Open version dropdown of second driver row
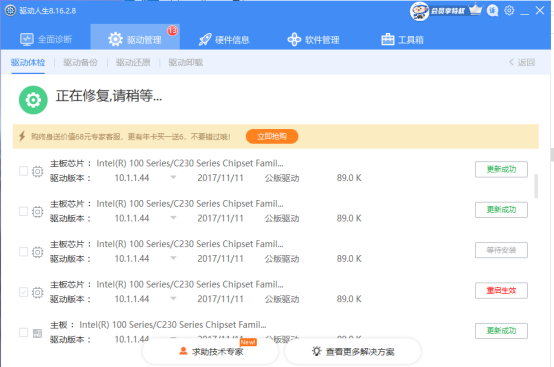 point(173,218)
